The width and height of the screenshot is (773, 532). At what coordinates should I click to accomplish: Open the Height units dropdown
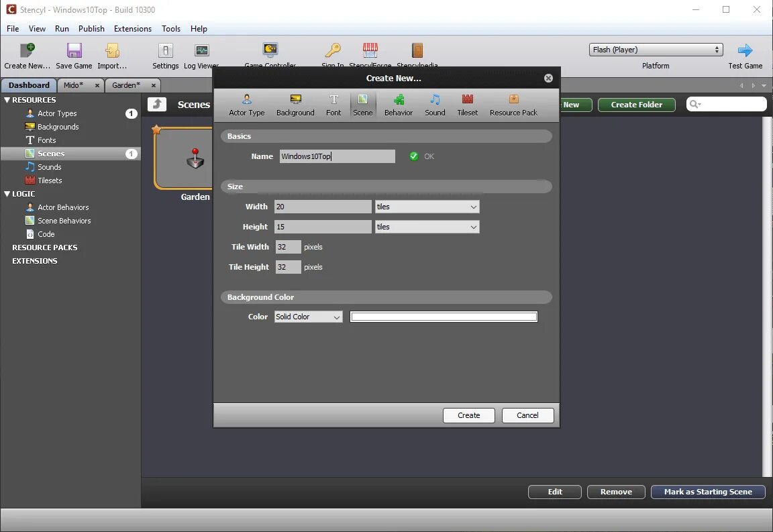point(427,227)
